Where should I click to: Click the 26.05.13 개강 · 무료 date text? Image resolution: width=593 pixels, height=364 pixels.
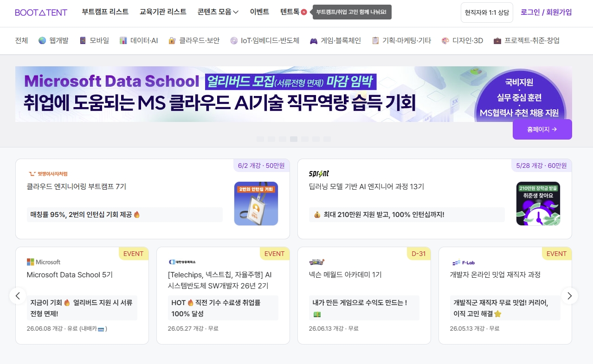coord(475,328)
